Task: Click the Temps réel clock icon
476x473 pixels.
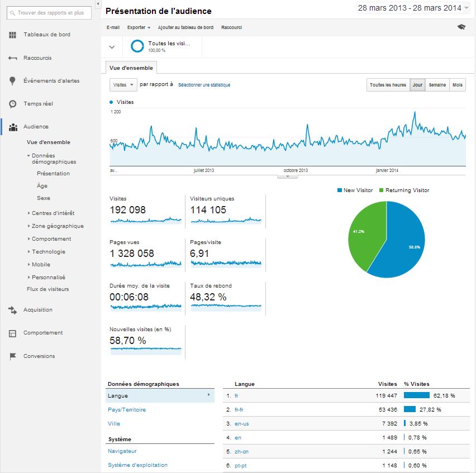Action: coord(12,104)
